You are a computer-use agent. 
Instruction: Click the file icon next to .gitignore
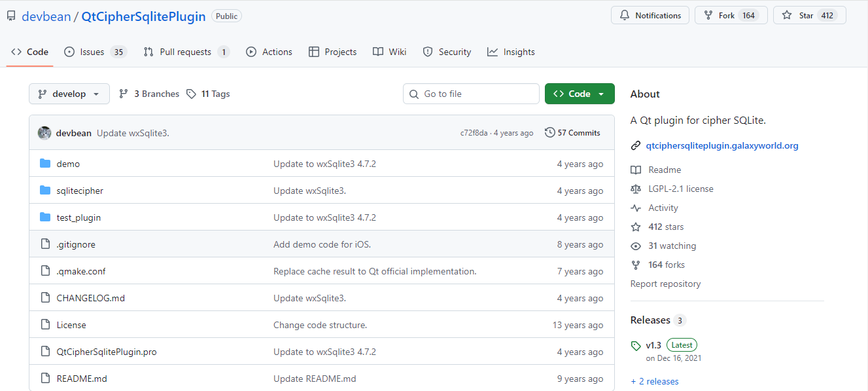point(45,244)
